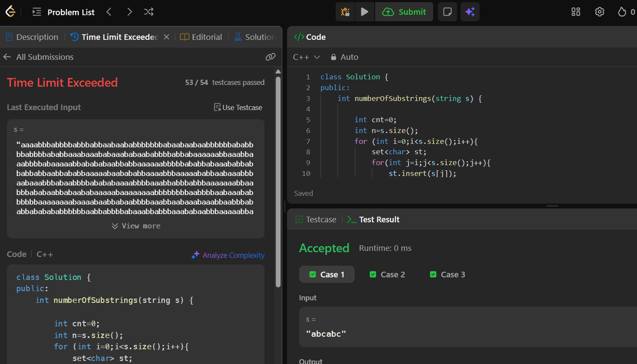Click the Code panel tab
637x364 pixels.
point(310,37)
